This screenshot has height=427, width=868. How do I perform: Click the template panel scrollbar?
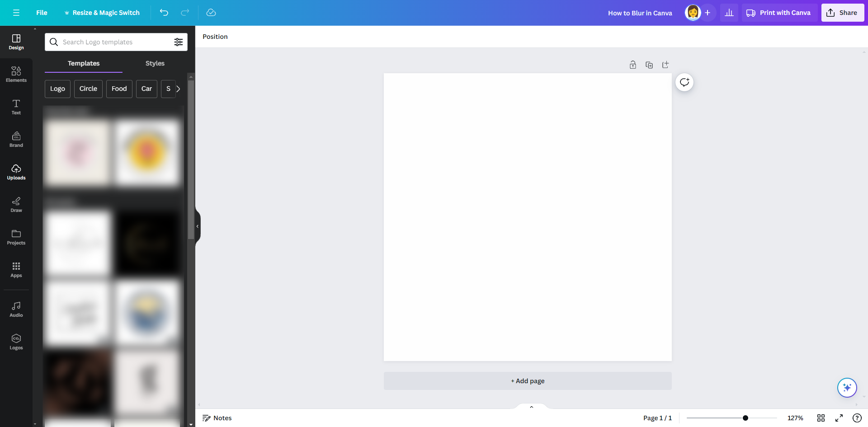click(x=191, y=160)
